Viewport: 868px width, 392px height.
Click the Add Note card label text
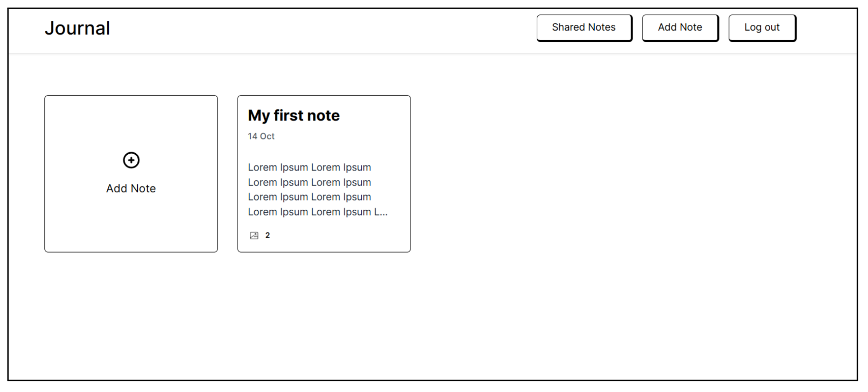[x=131, y=188]
